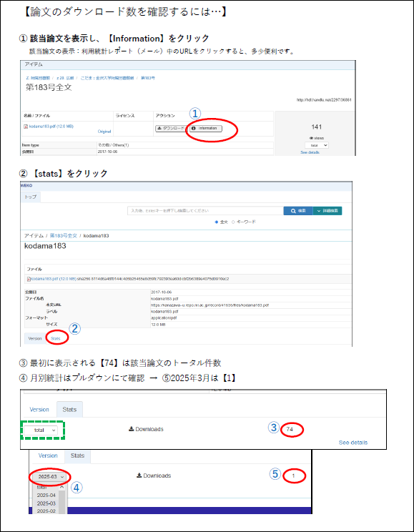Click the Downloads icon in the row showing 74
414x532 pixels.
click(x=132, y=429)
